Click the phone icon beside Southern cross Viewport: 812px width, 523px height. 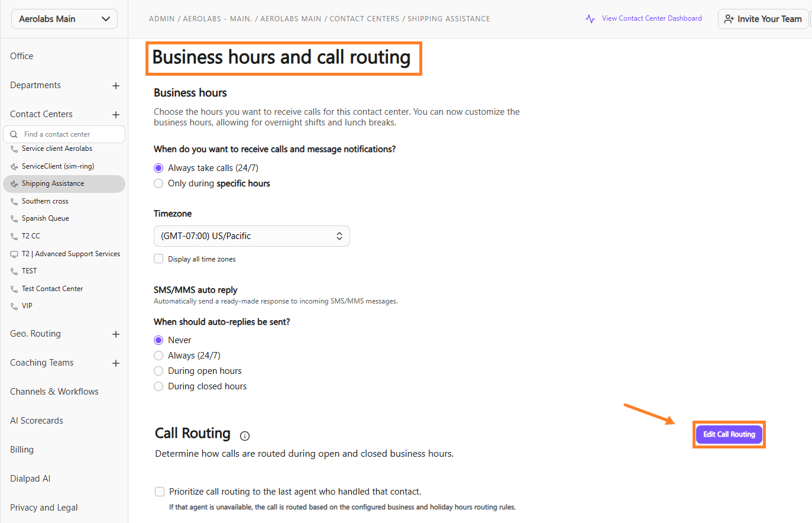pos(14,202)
